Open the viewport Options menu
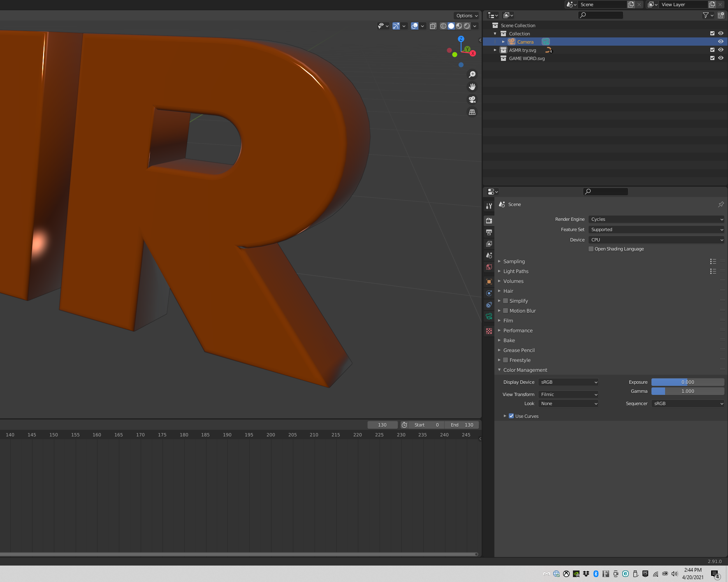 coord(467,16)
